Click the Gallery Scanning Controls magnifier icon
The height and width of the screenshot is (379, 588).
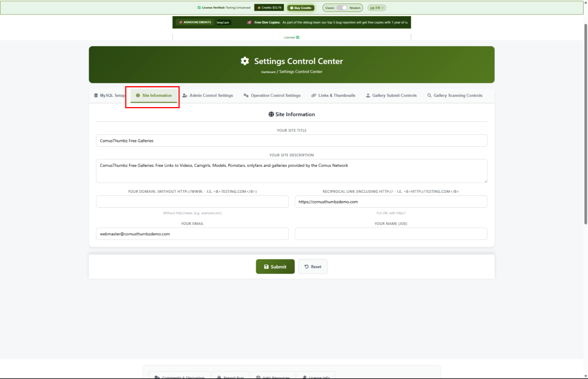click(x=429, y=95)
